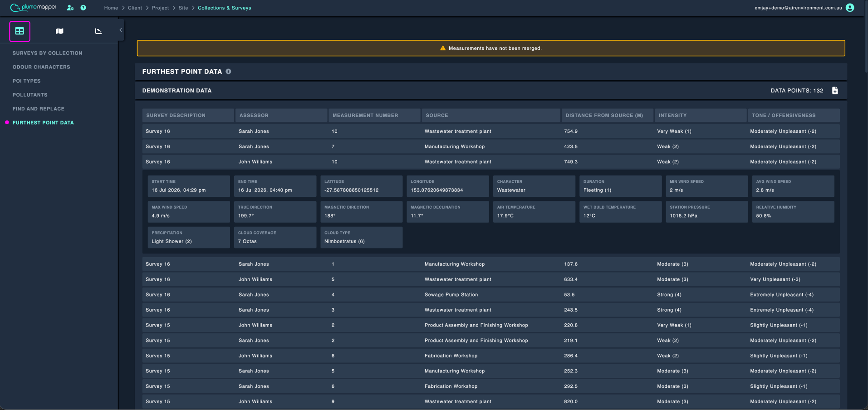Download data points using export icon
The height and width of the screenshot is (410, 868).
coord(835,90)
